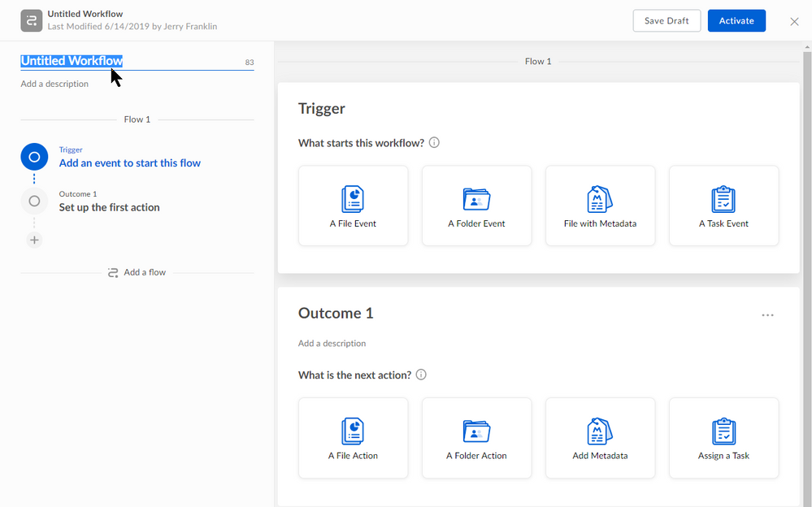Select the A Folder Action tile

click(476, 438)
